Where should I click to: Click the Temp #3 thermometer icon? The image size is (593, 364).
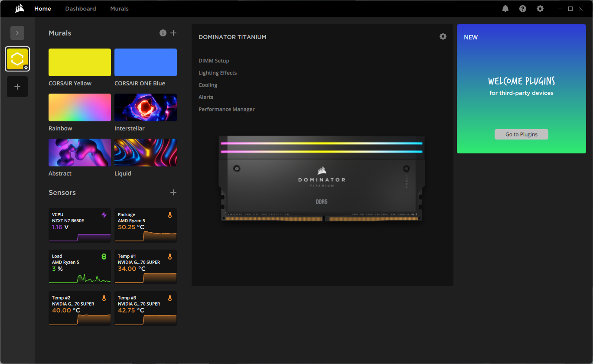170,298
